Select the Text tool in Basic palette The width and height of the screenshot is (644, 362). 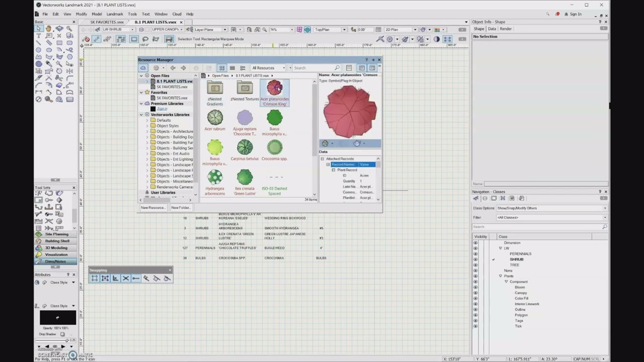[39, 36]
